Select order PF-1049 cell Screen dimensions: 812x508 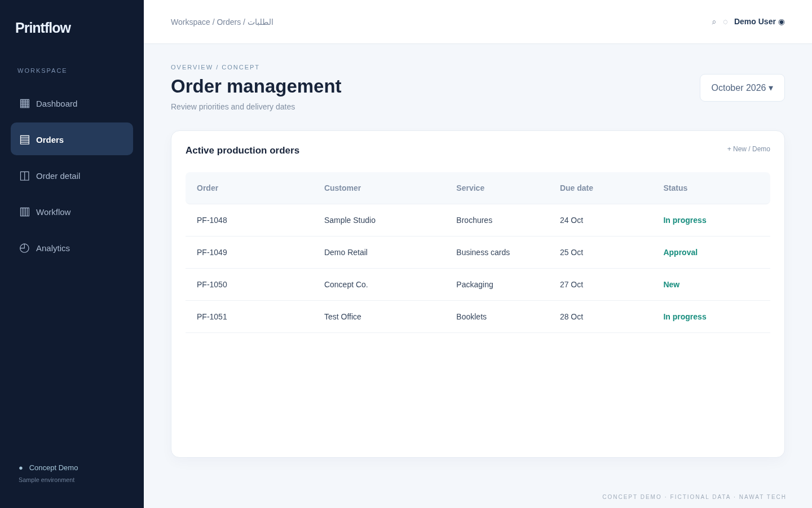[212, 252]
